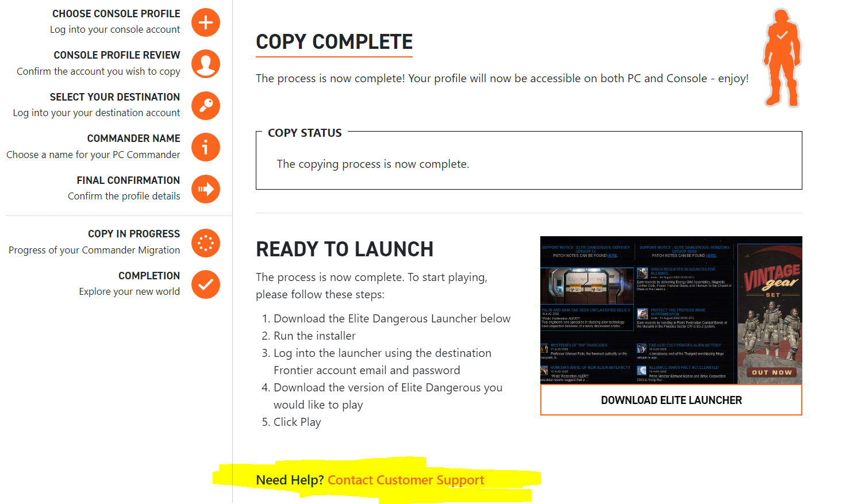Viewport: 861px width, 504px height.
Task: Click 'The copying process is now complete.' message
Action: pyautogui.click(x=373, y=164)
